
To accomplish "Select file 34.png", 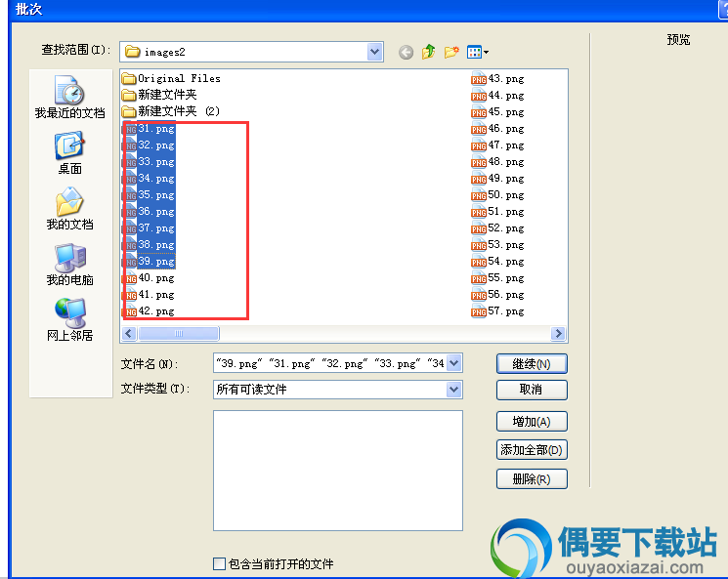I will pyautogui.click(x=150, y=178).
